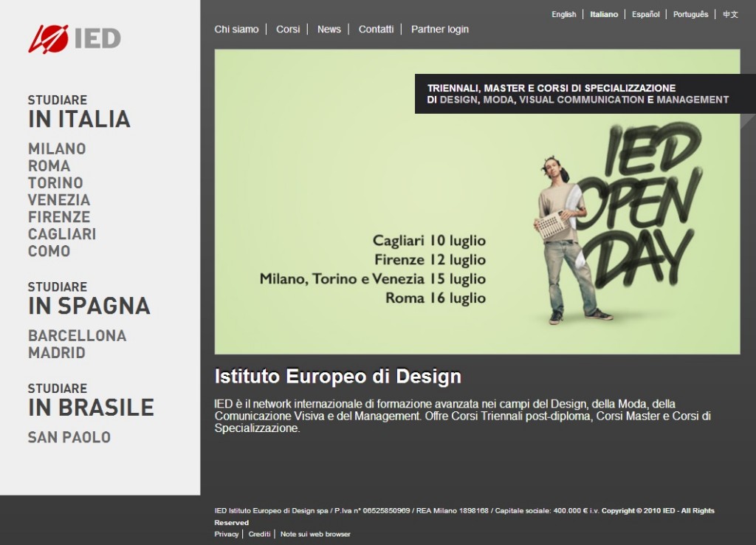The width and height of the screenshot is (756, 545).
Task: Select Firenze in the sidebar
Action: coord(59,216)
